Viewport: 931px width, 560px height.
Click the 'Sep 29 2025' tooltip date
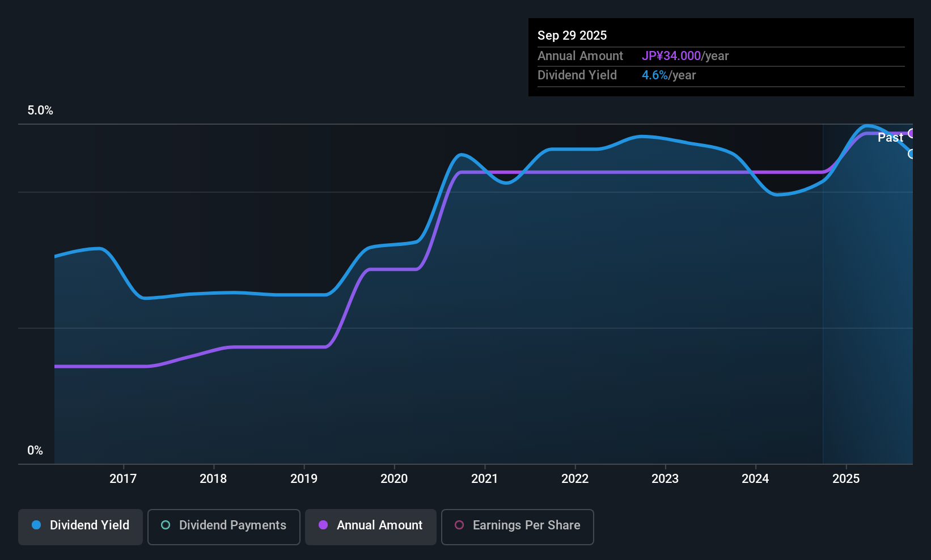click(572, 36)
